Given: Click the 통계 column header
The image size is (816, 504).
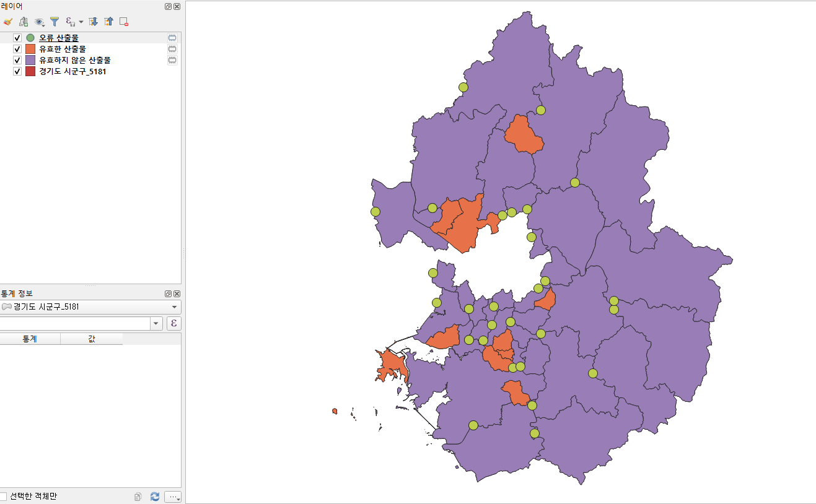Looking at the screenshot, I should (30, 339).
